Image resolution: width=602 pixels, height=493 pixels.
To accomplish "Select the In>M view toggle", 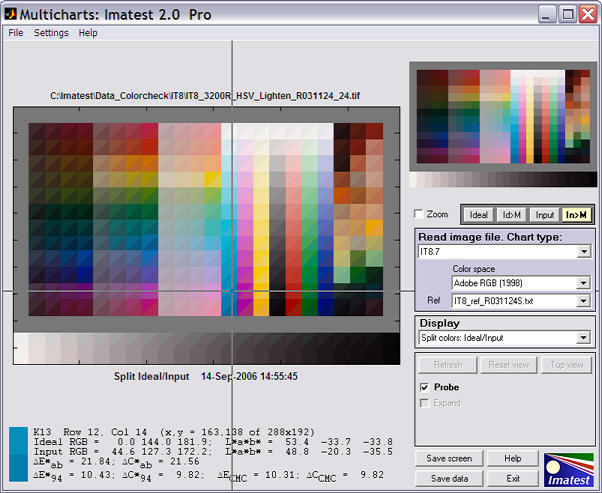I will [x=576, y=215].
